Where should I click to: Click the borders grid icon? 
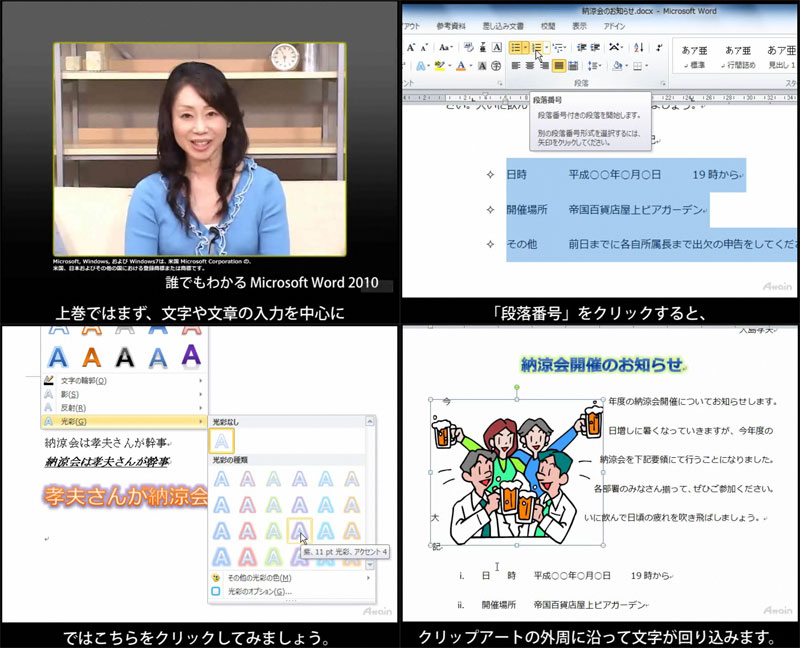pyautogui.click(x=637, y=66)
